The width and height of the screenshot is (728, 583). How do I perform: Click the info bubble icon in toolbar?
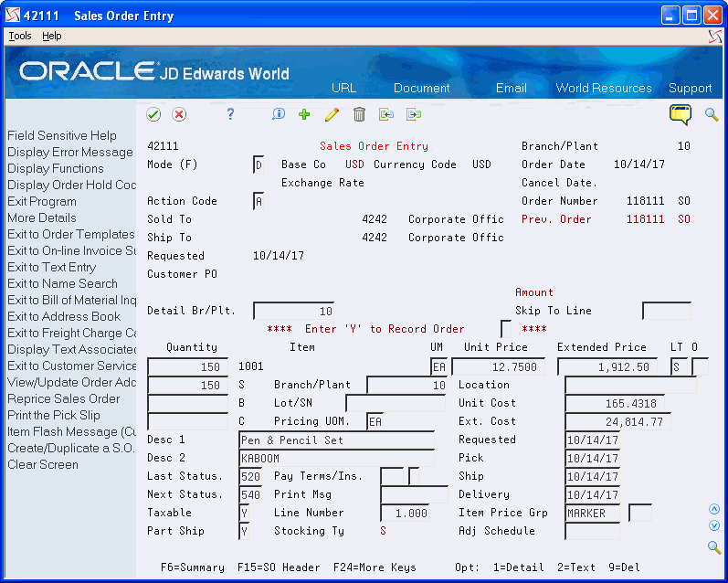[x=278, y=114]
